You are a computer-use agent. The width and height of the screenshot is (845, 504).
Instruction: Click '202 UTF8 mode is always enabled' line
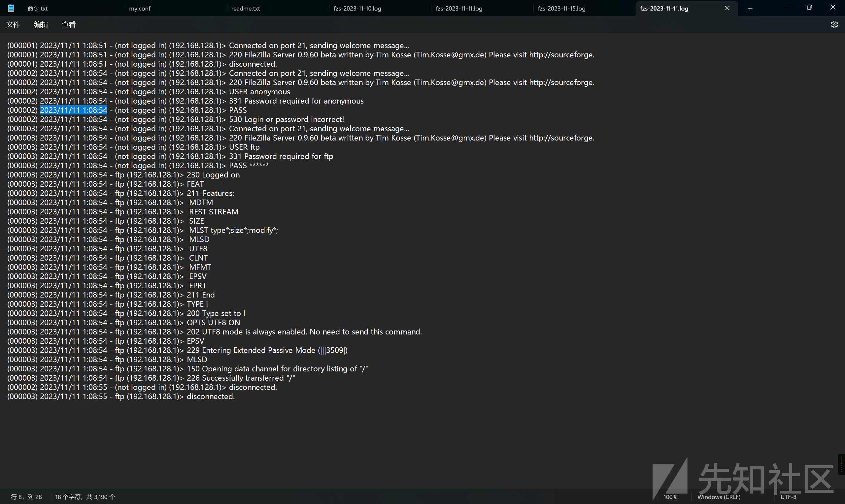point(215,332)
